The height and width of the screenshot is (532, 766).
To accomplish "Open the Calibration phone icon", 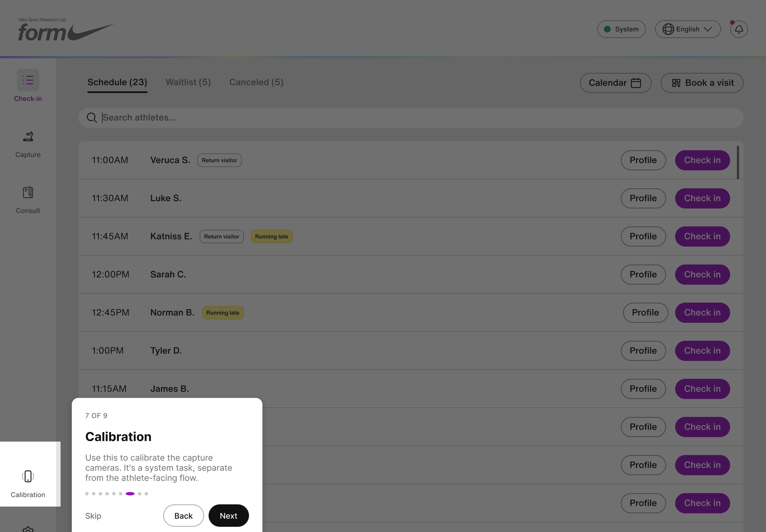I will (x=28, y=476).
